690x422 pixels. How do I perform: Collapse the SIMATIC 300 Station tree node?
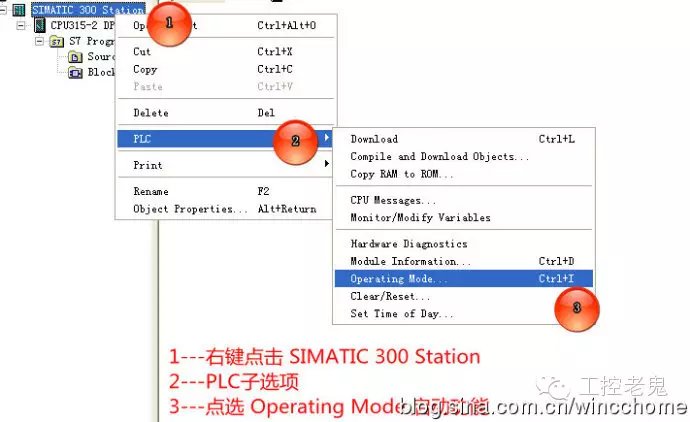4,9
